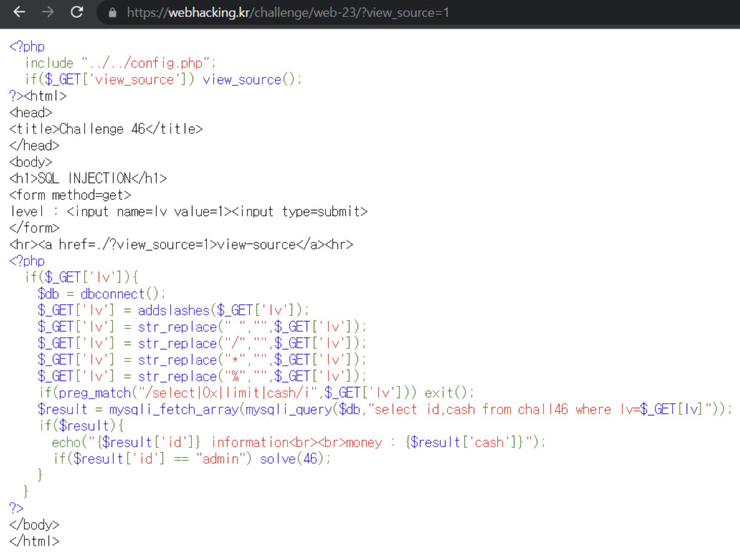
Task: Select the echo information money line
Action: tap(299, 442)
